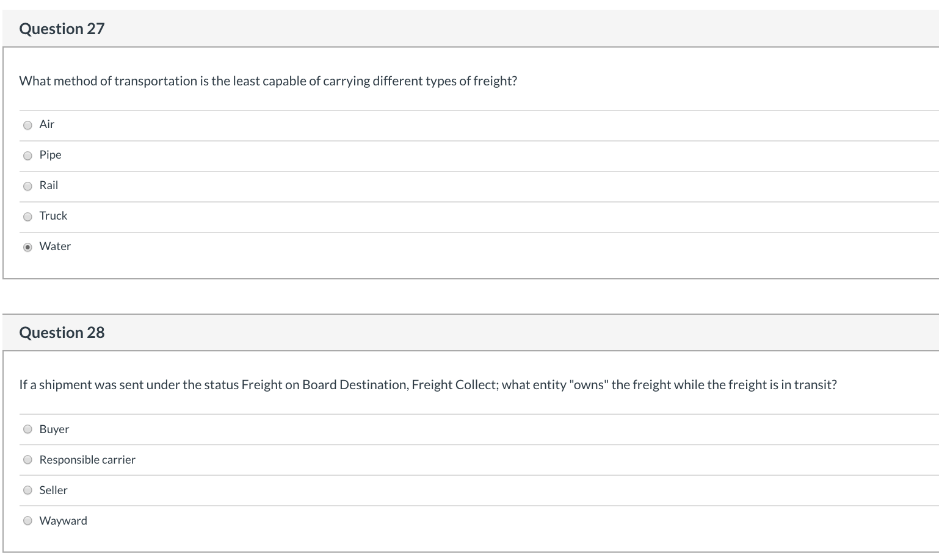Click the Question 28 header
Screen dimensions: 939x560
click(x=61, y=332)
